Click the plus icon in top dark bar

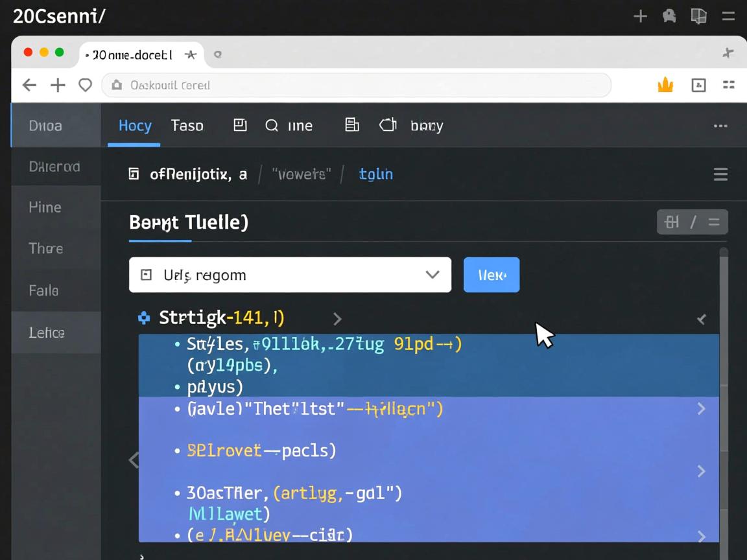click(640, 16)
